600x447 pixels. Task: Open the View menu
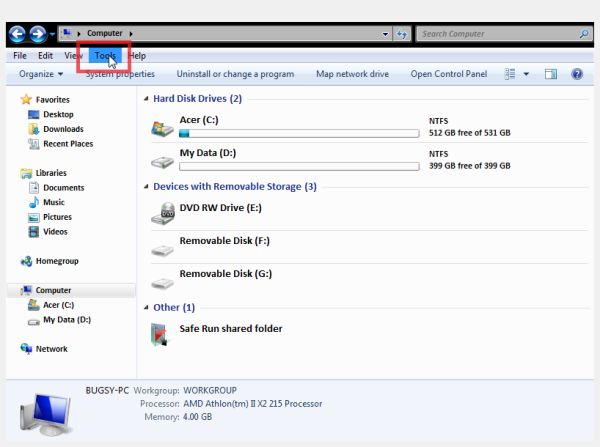73,56
